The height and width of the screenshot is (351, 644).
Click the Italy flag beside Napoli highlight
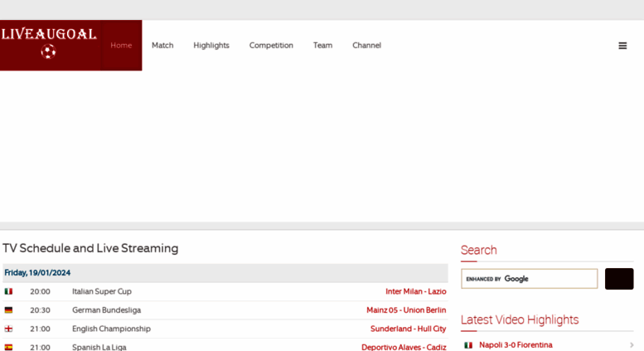(x=468, y=345)
